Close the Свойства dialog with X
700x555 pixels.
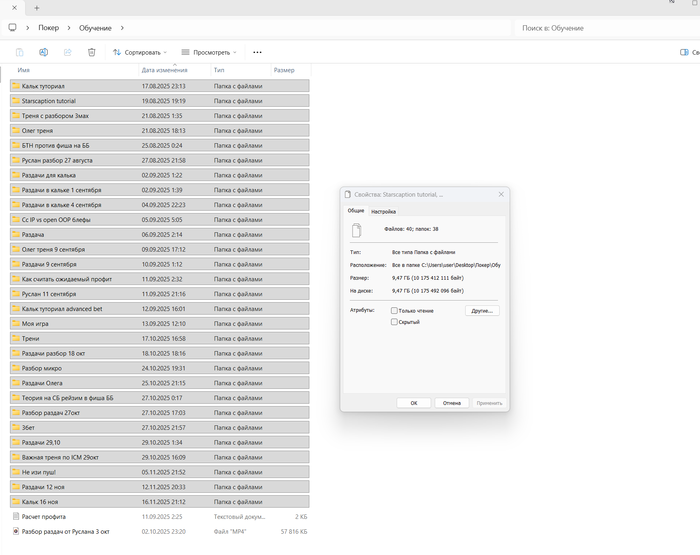(501, 194)
